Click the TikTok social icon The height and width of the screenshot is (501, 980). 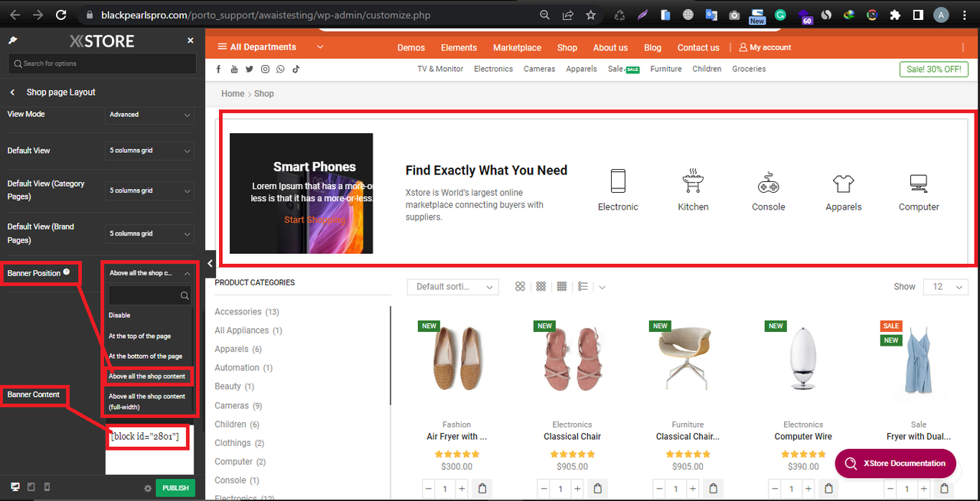(x=296, y=69)
